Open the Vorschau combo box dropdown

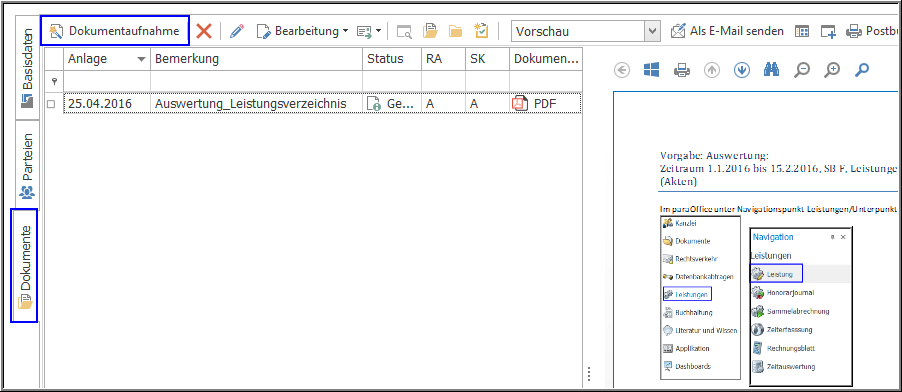[x=652, y=31]
